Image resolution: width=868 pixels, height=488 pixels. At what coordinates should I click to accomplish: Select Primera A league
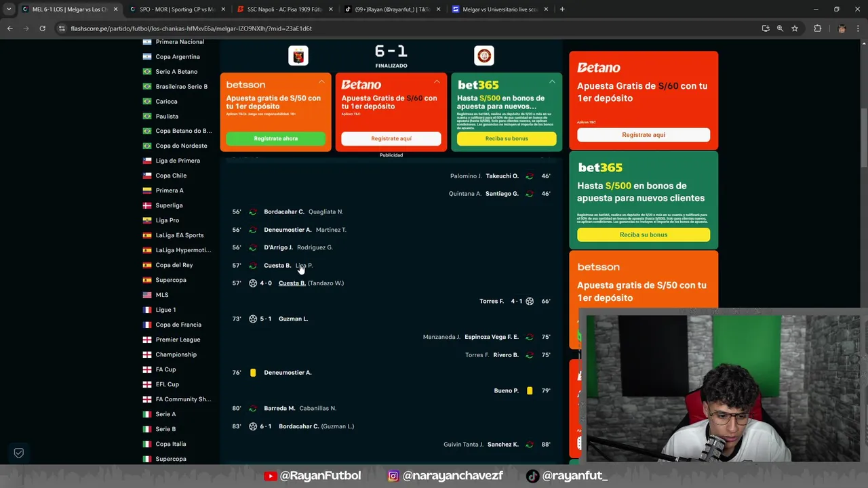click(170, 190)
